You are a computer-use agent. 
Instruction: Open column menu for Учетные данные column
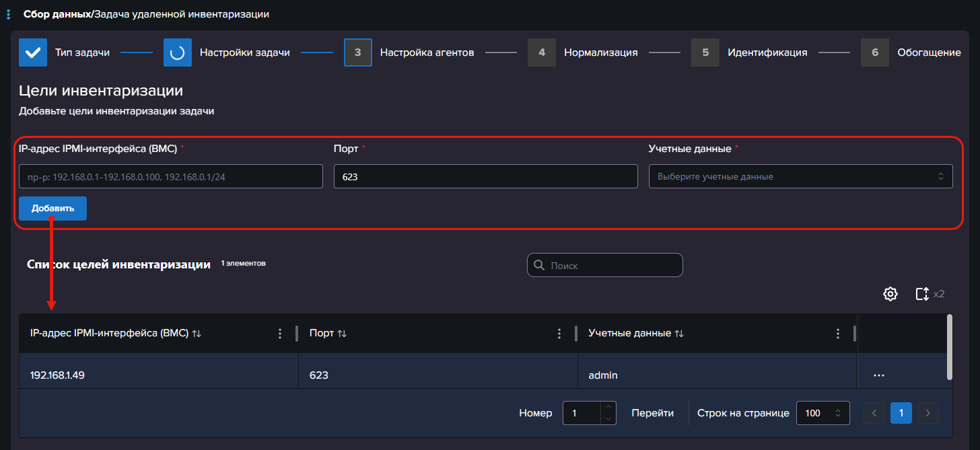coord(837,334)
